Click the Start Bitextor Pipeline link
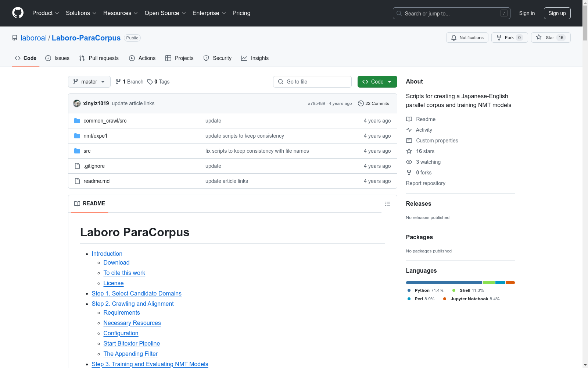 click(132, 344)
